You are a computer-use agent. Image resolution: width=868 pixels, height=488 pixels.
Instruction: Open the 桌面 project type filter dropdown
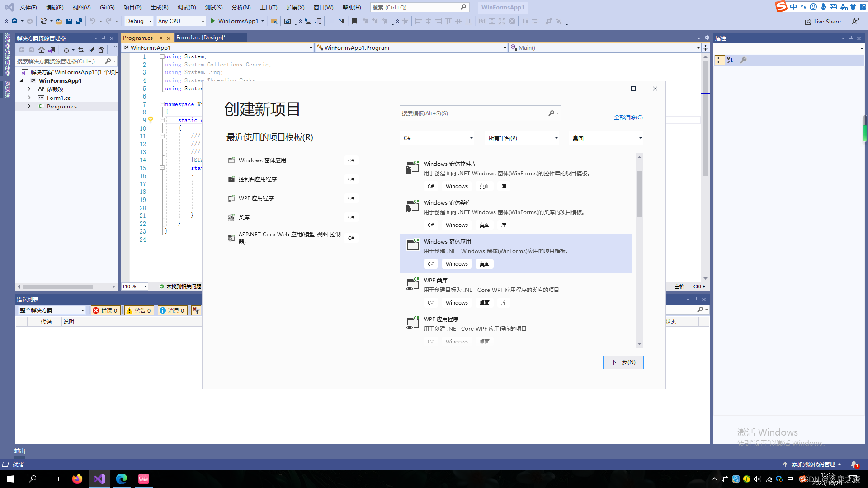point(607,138)
